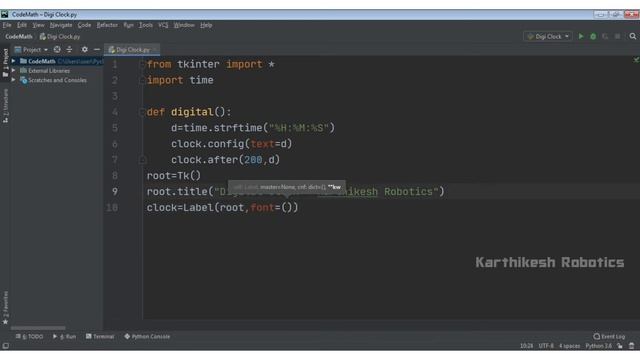Image resolution: width=640 pixels, height=360 pixels.
Task: Click the tool windows toggle in the status bar corner
Action: (5, 346)
